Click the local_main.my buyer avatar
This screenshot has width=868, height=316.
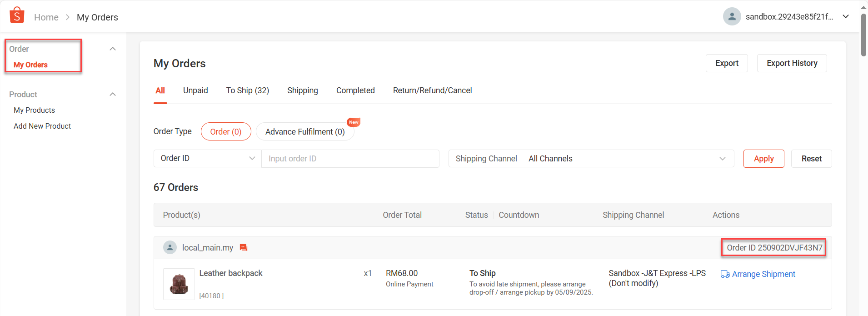click(x=170, y=247)
